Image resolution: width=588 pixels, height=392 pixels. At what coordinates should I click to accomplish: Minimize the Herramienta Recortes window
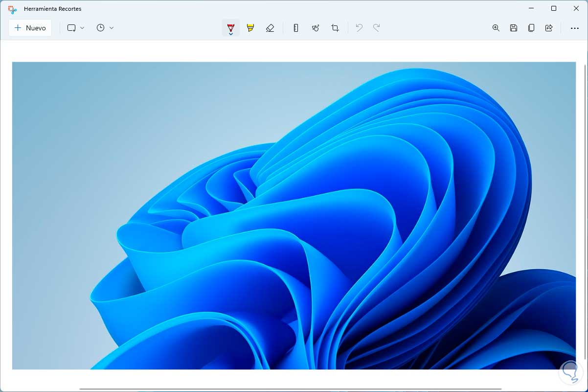pos(532,8)
